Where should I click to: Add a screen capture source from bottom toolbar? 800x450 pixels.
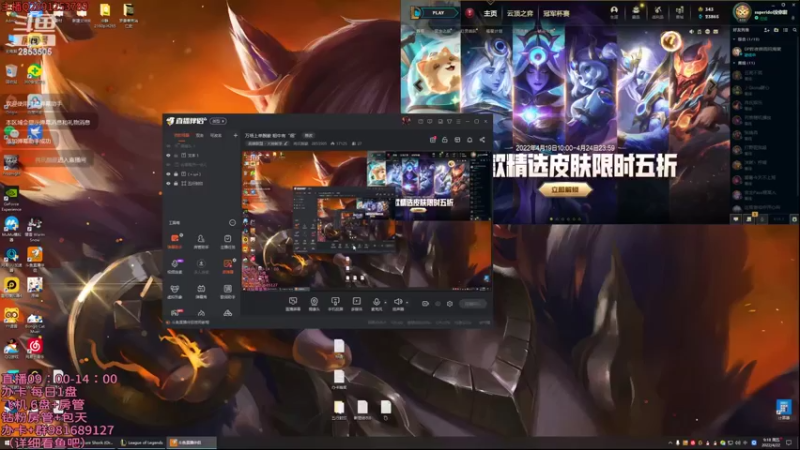tap(293, 304)
